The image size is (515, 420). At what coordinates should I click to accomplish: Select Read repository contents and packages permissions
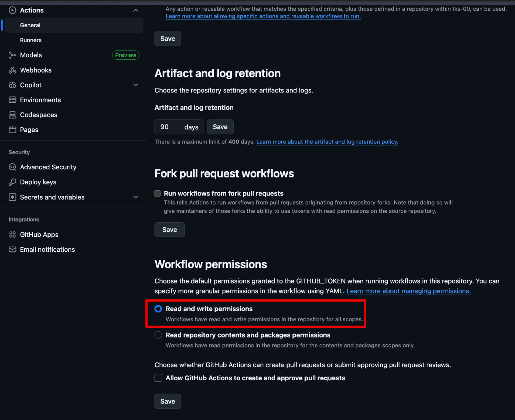[158, 335]
